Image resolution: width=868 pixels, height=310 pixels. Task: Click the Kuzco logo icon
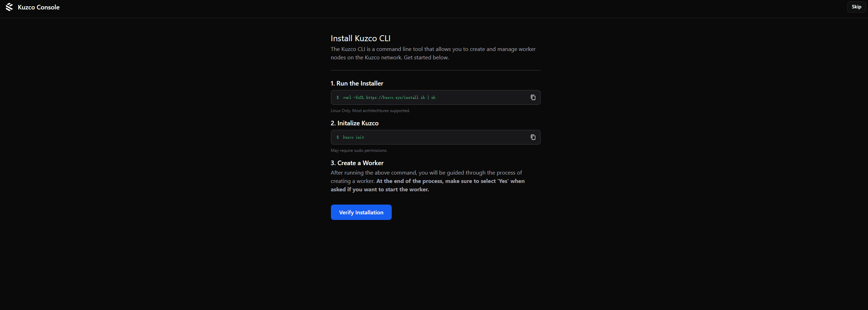(x=9, y=7)
